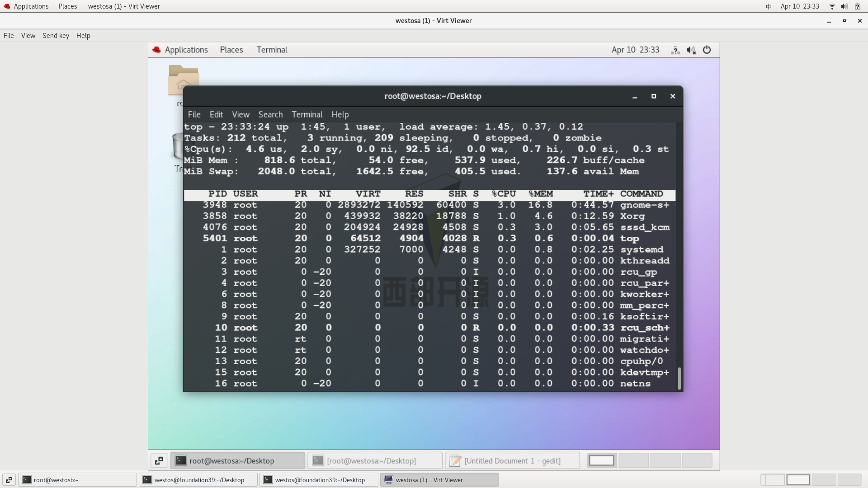Screen dimensions: 868x488
Task: Click the system settings icon
Action: [x=707, y=49]
